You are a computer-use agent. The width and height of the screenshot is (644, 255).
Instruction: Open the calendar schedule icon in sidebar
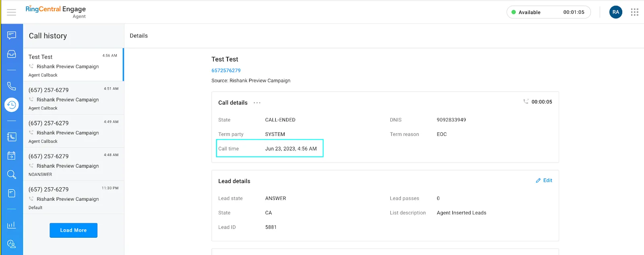click(x=12, y=156)
